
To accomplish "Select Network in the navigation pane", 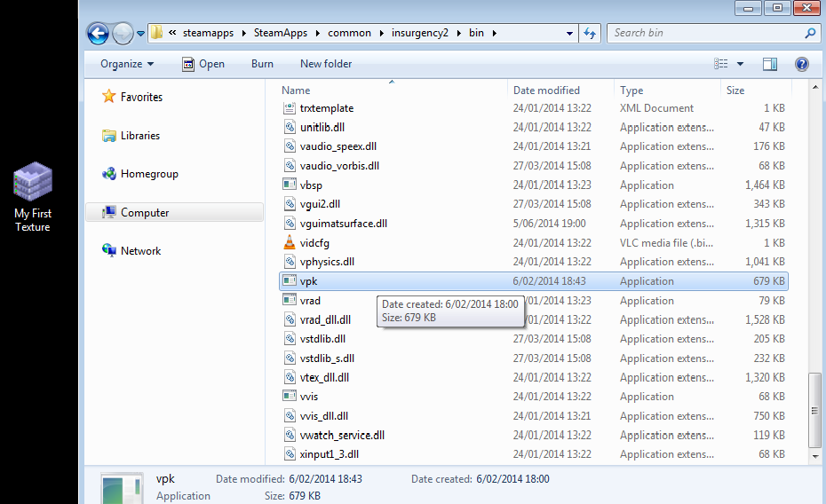I will point(131,250).
